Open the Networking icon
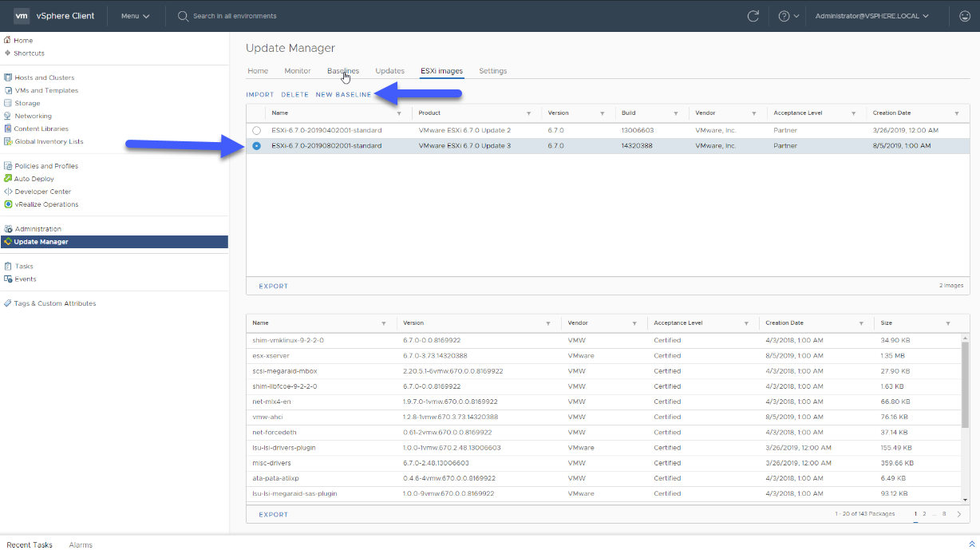 click(x=8, y=116)
